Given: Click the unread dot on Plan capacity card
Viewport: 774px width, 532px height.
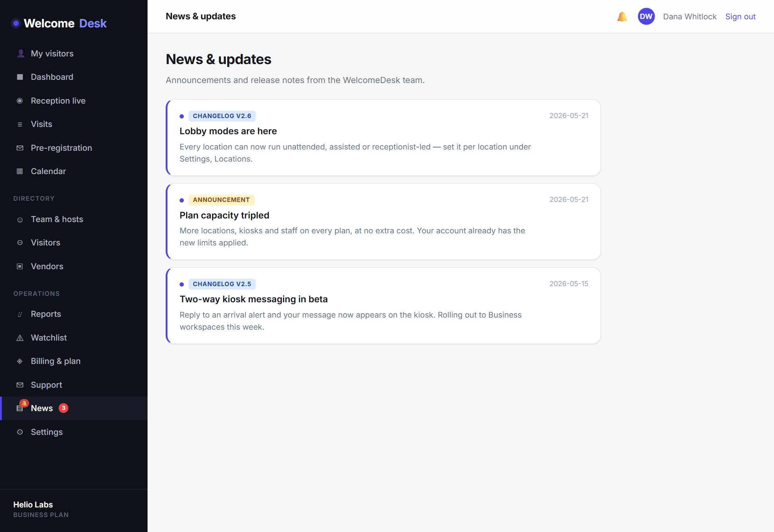Looking at the screenshot, I should (182, 200).
